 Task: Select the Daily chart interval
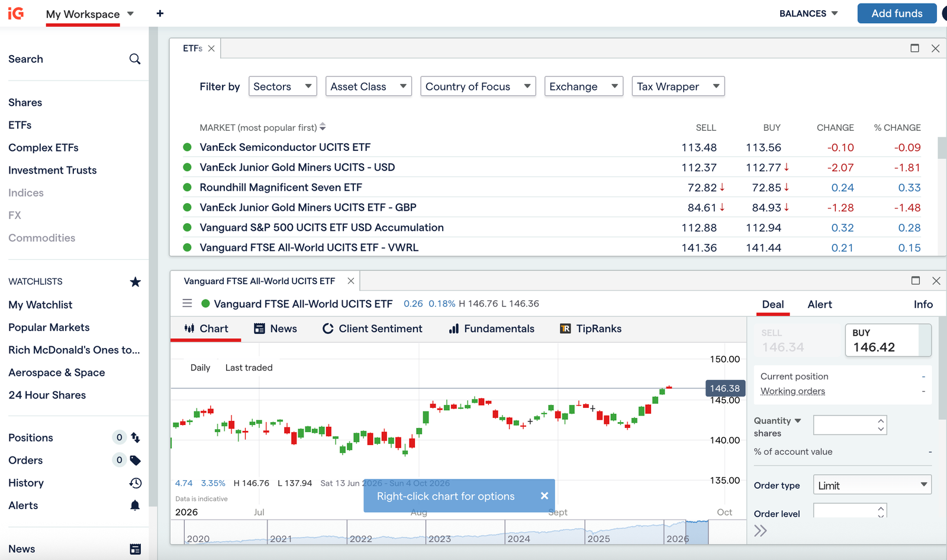click(x=200, y=368)
